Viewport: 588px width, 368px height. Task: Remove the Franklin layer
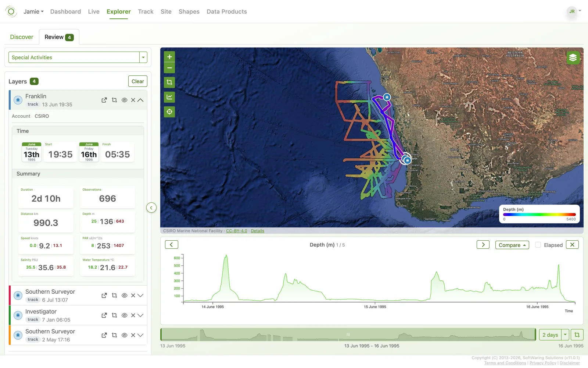(x=133, y=100)
